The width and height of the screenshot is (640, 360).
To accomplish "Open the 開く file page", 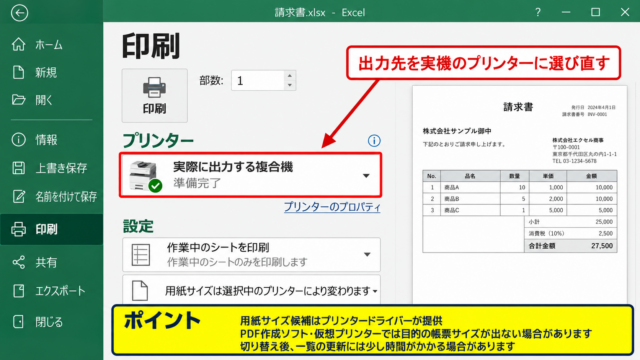I will click(51, 100).
